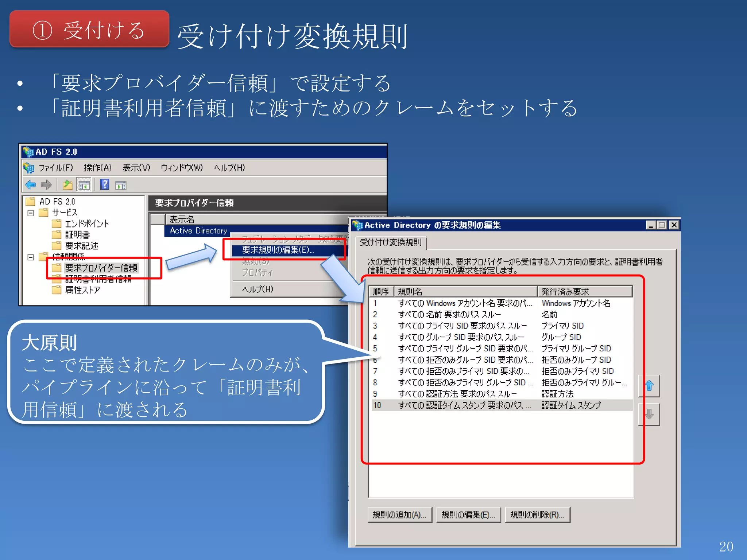Open help via the question mark toolbar icon
Image resolution: width=747 pixels, height=560 pixels.
click(x=105, y=185)
